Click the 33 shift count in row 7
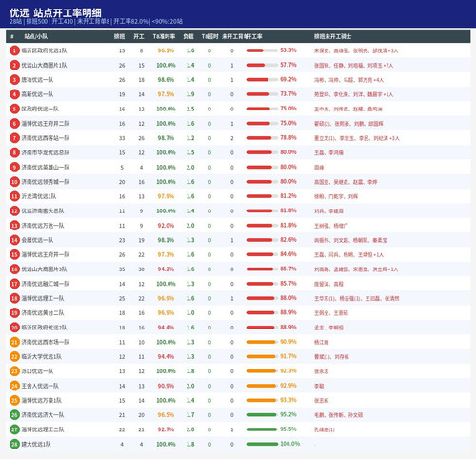 click(x=122, y=138)
